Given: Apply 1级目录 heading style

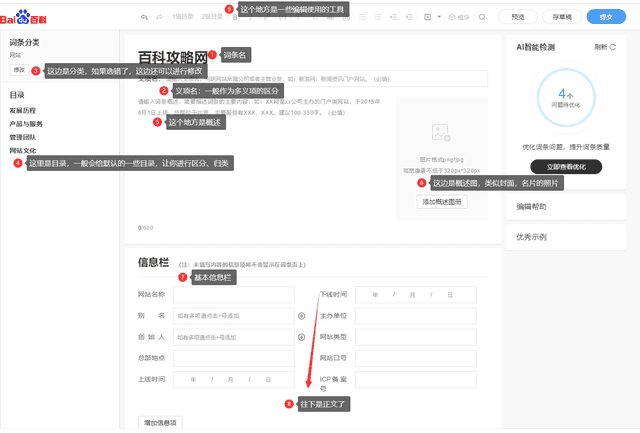Looking at the screenshot, I should click(182, 17).
